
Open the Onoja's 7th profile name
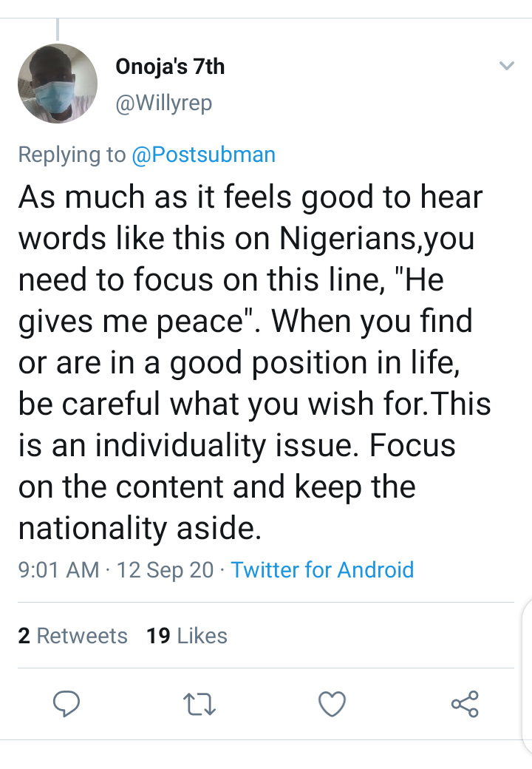pyautogui.click(x=170, y=67)
